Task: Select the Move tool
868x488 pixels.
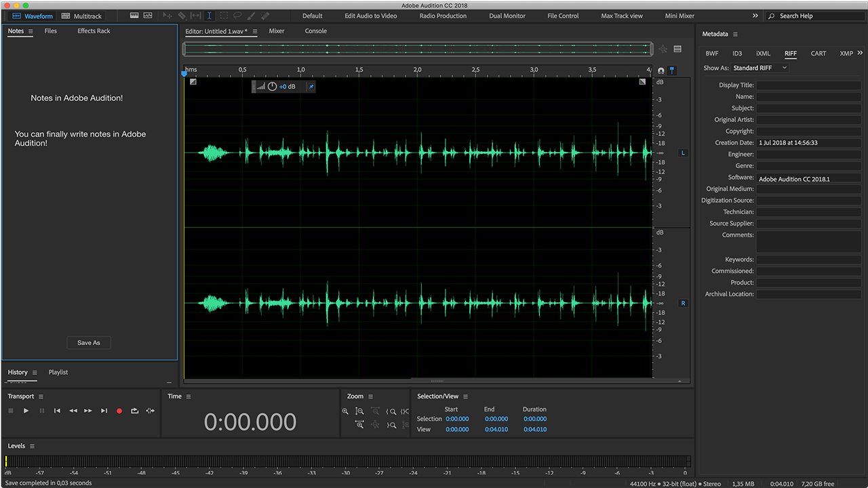Action: pyautogui.click(x=167, y=15)
